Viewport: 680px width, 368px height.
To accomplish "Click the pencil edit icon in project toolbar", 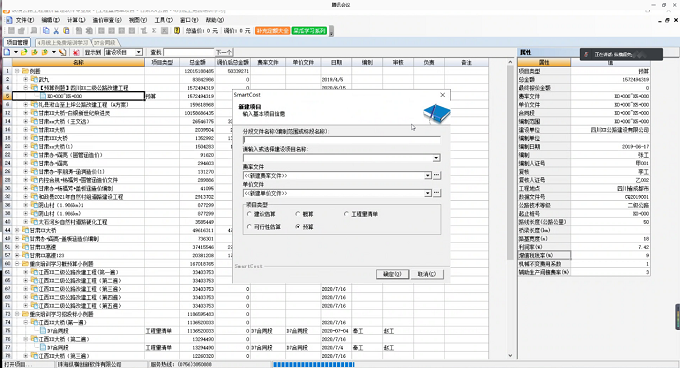I will click(63, 52).
